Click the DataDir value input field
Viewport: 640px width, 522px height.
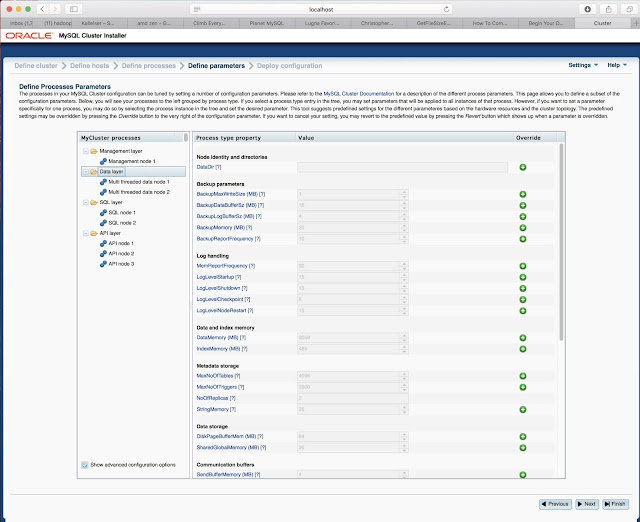[x=402, y=167]
